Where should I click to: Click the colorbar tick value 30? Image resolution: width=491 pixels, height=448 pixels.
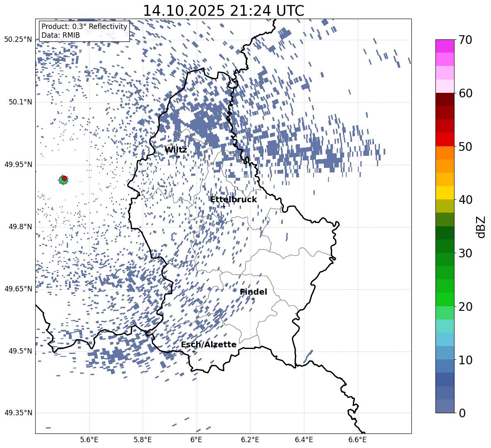465,253
